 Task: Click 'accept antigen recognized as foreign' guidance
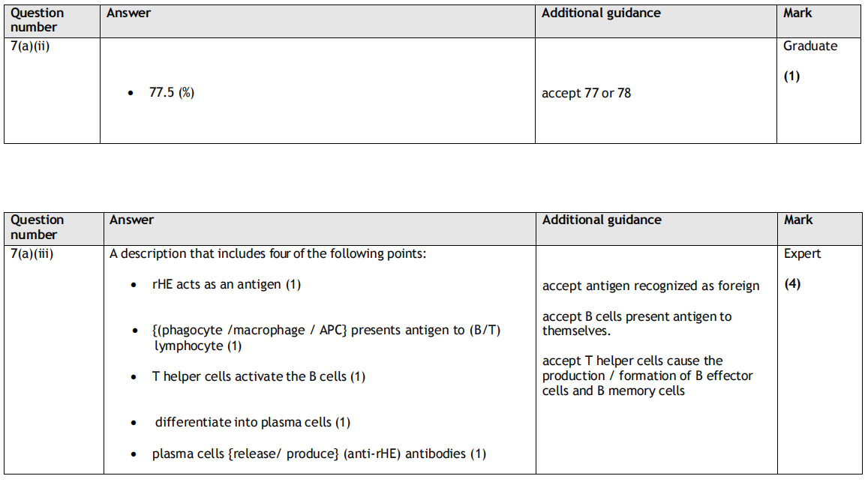tap(650, 286)
